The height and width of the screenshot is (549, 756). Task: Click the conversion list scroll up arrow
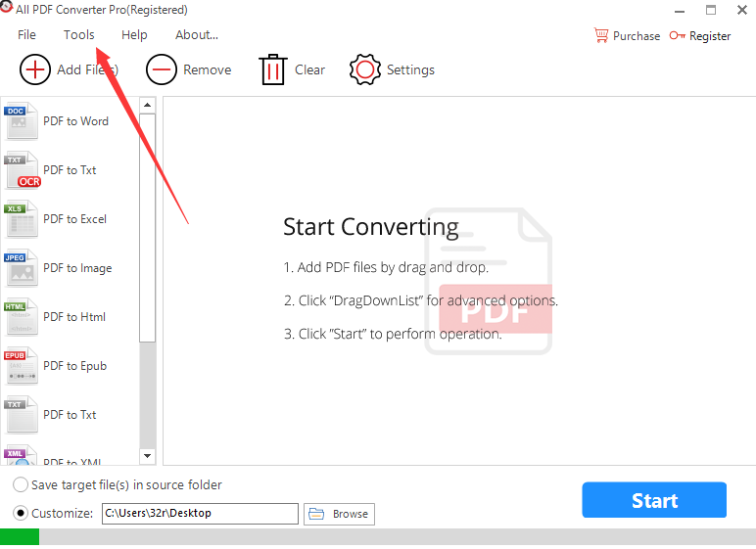(x=148, y=105)
